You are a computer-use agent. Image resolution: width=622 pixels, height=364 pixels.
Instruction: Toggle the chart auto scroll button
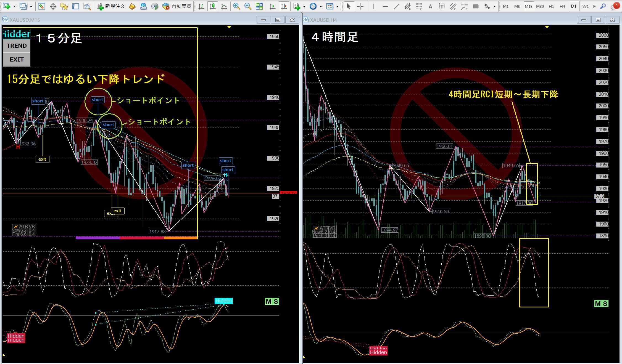272,6
